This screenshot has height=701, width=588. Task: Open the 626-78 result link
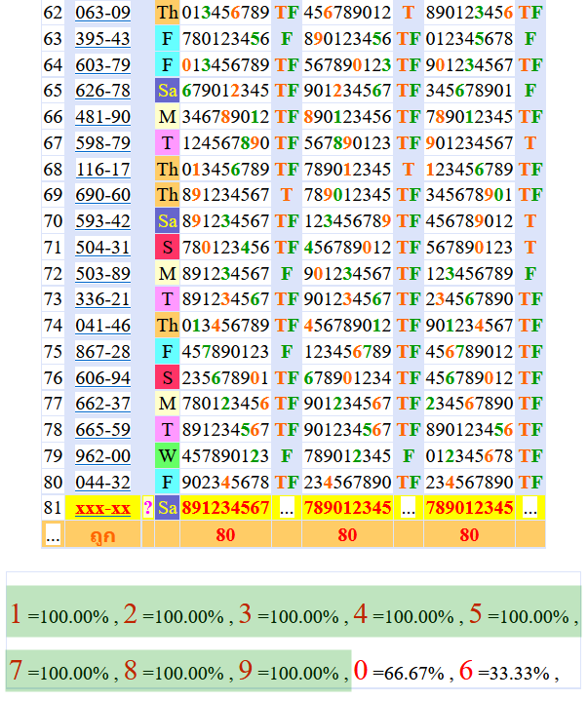coord(102,91)
